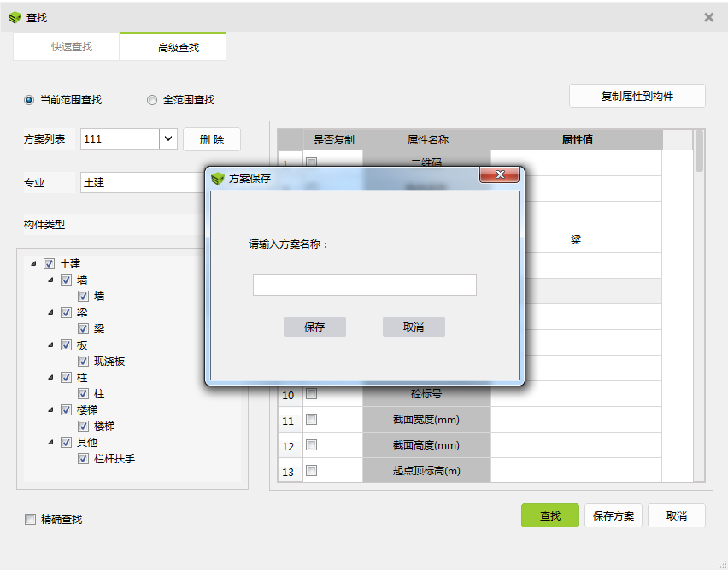
Task: Collapse the 板 parent node
Action: tap(50, 345)
